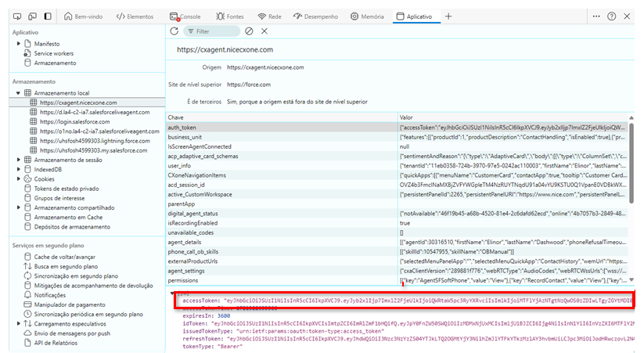
Task: Select the permissions key row
Action: coord(397,280)
